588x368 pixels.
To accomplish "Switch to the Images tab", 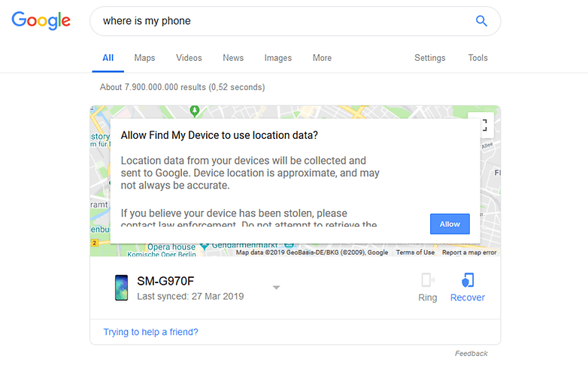I will coord(278,58).
